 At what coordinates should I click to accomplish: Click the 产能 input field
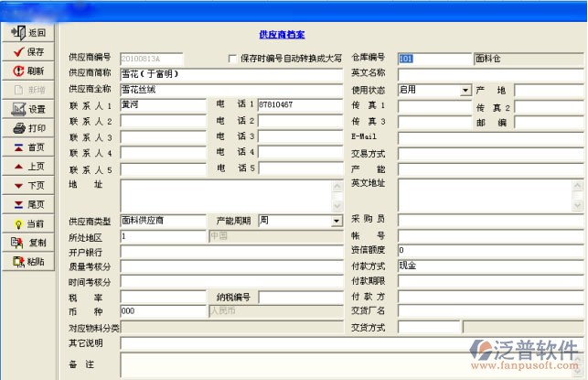click(x=490, y=169)
